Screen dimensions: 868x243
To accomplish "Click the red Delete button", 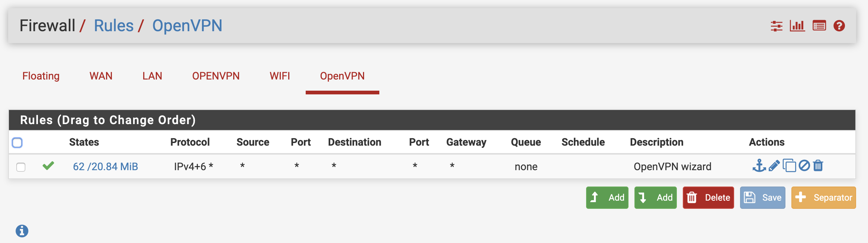I will tap(708, 198).
